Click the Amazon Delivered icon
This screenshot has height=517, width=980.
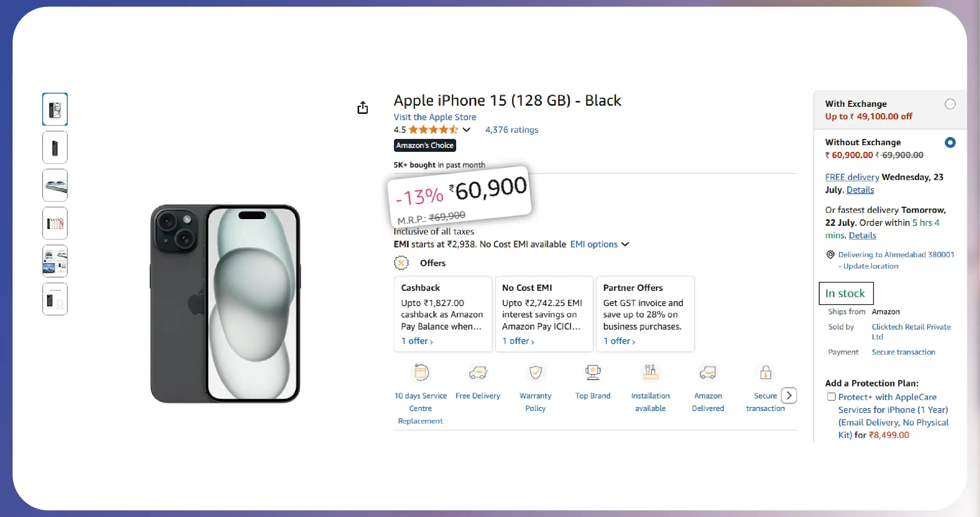click(708, 372)
